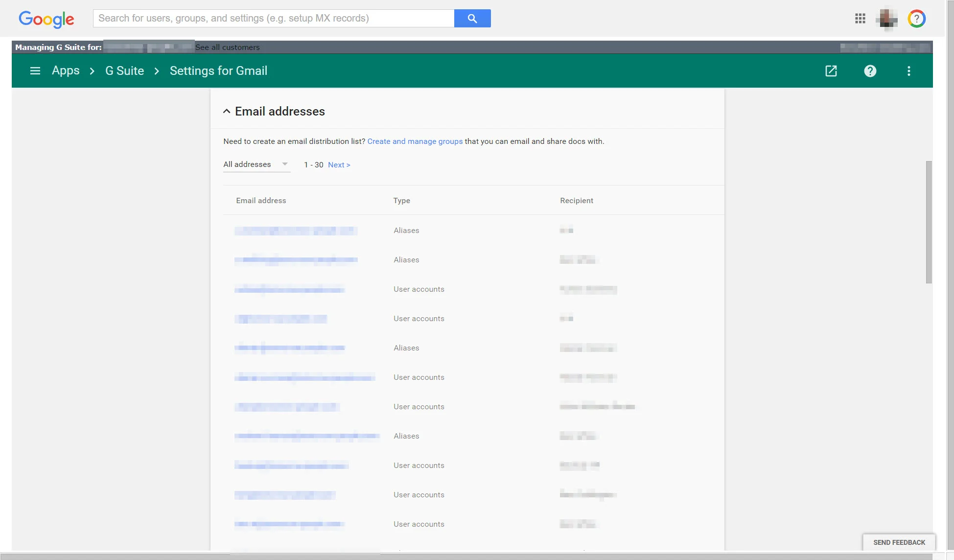Go to G Suite breadcrumb

coord(124,71)
